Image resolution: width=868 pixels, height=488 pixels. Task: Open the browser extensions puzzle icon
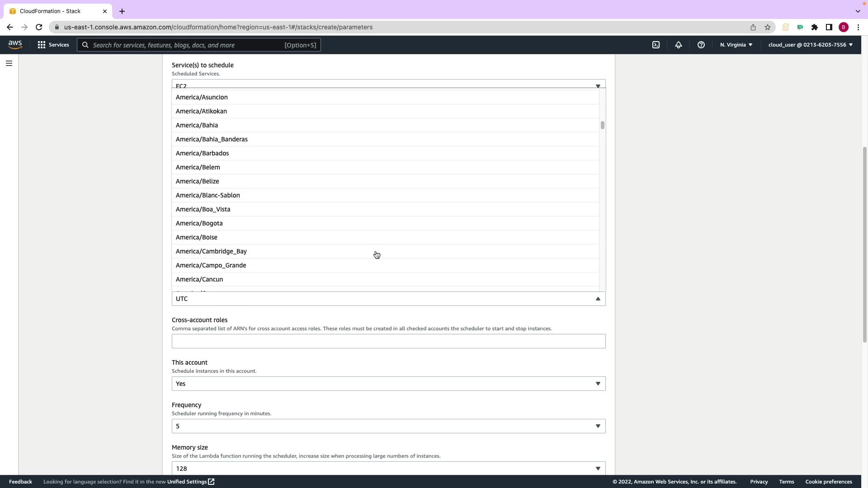(815, 27)
